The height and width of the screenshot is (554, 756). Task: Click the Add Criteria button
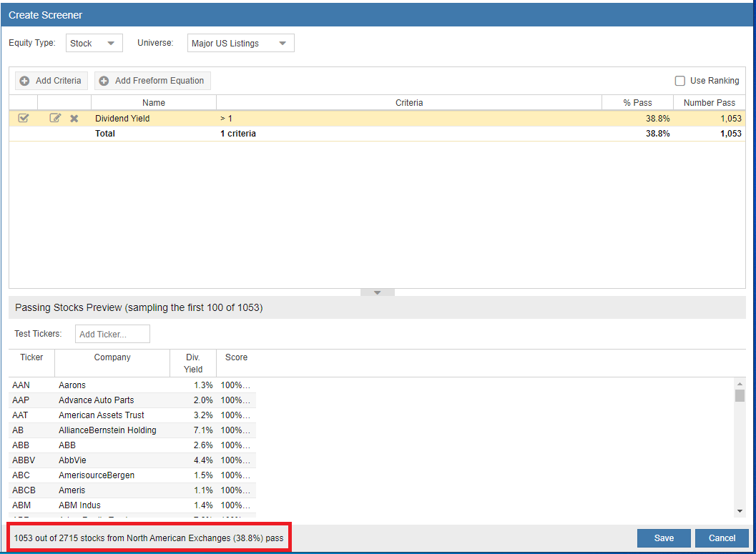pos(51,81)
